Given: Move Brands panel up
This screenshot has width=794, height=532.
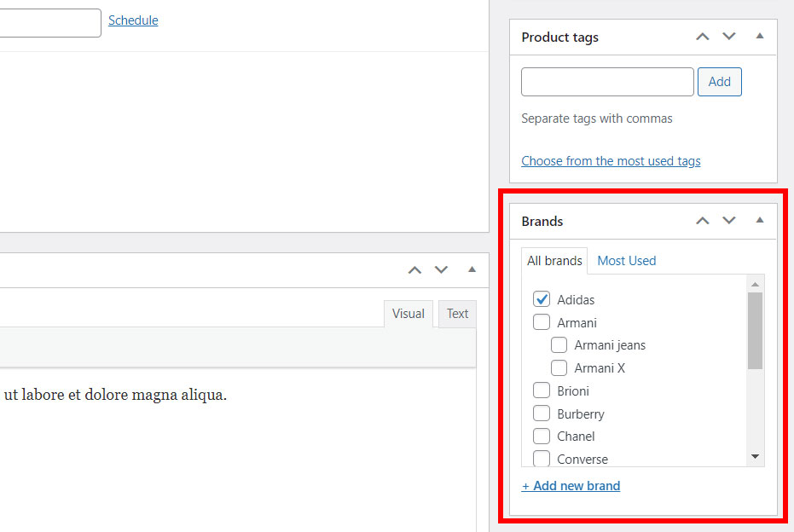Looking at the screenshot, I should point(702,221).
